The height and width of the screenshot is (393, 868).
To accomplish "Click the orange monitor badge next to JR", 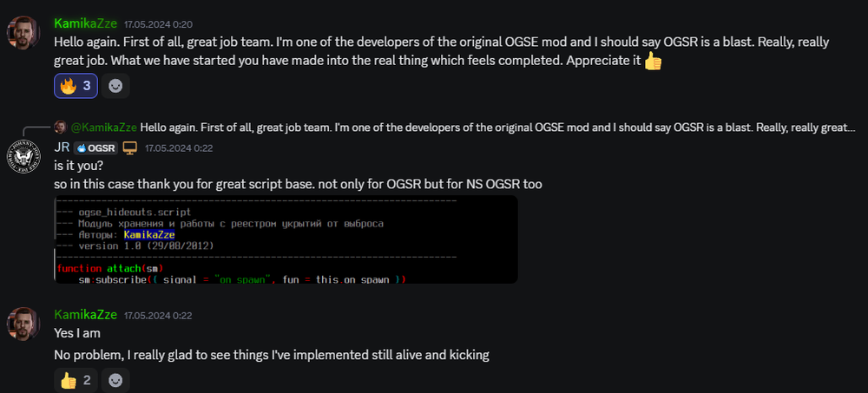I will (x=130, y=147).
